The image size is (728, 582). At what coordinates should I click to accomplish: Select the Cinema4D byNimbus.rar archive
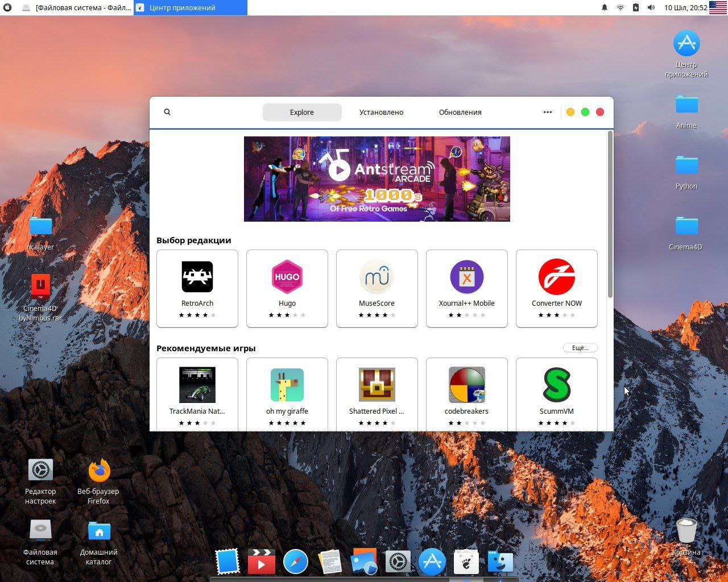(40, 297)
